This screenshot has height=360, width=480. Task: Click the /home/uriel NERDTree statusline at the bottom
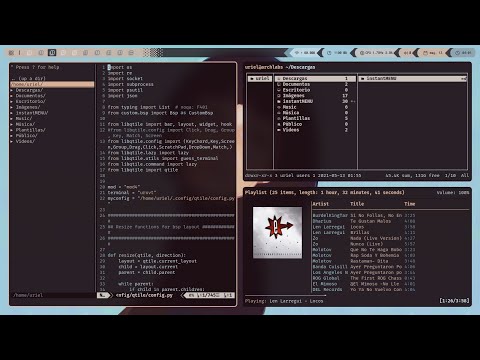tap(28, 295)
